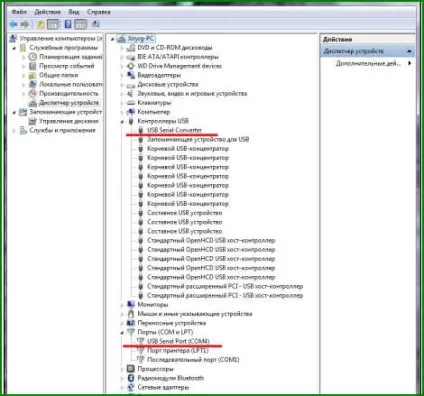Image resolution: width=424 pixels, height=396 pixels.
Task: Open the Справка menu
Action: (x=99, y=12)
